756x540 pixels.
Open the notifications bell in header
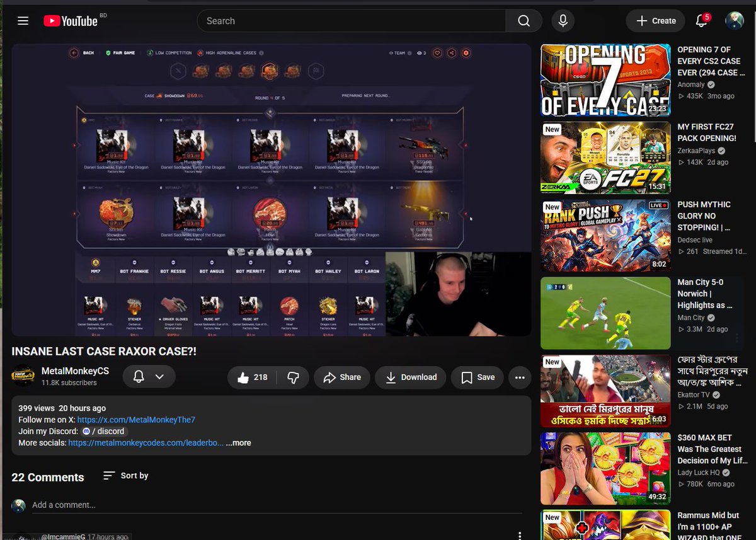click(701, 21)
